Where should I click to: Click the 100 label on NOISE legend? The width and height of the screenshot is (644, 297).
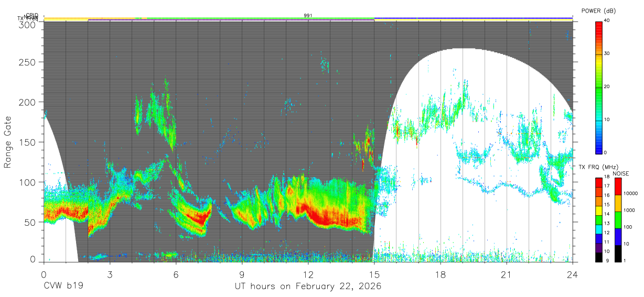pos(628,227)
